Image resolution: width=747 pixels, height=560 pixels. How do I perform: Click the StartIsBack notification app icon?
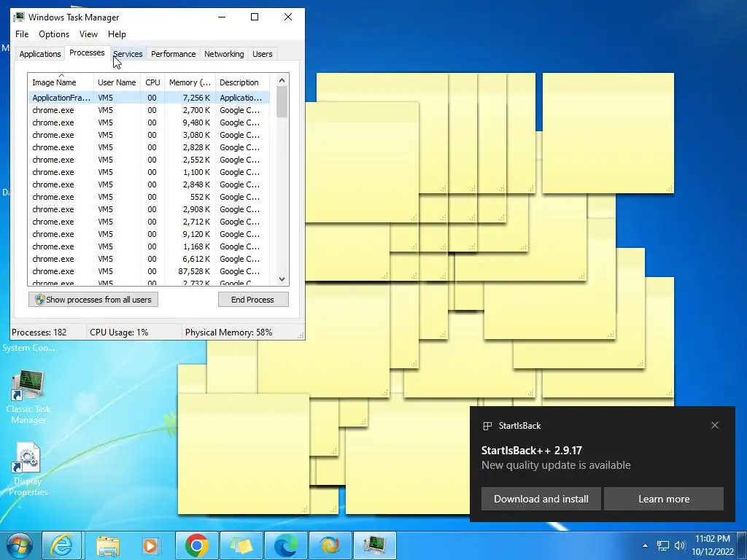487,426
